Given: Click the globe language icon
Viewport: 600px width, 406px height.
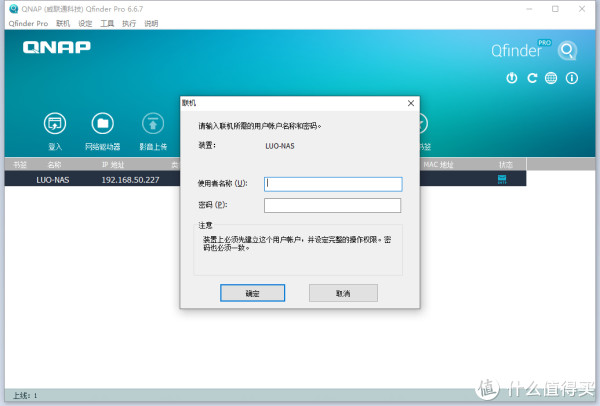Looking at the screenshot, I should click(551, 78).
